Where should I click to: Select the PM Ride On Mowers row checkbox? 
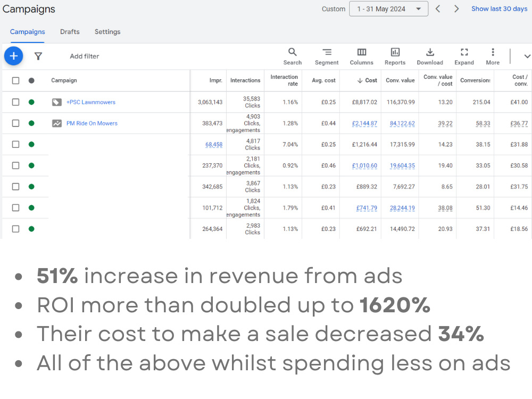point(15,123)
